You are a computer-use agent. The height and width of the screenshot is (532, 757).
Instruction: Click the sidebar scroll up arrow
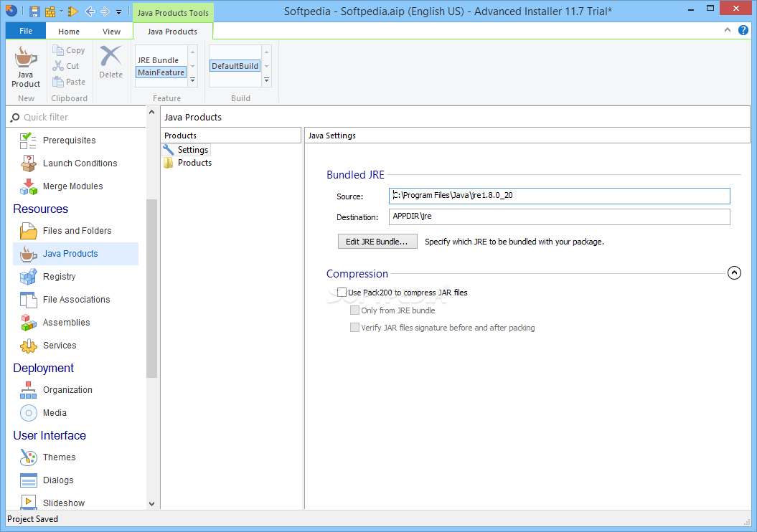(151, 112)
